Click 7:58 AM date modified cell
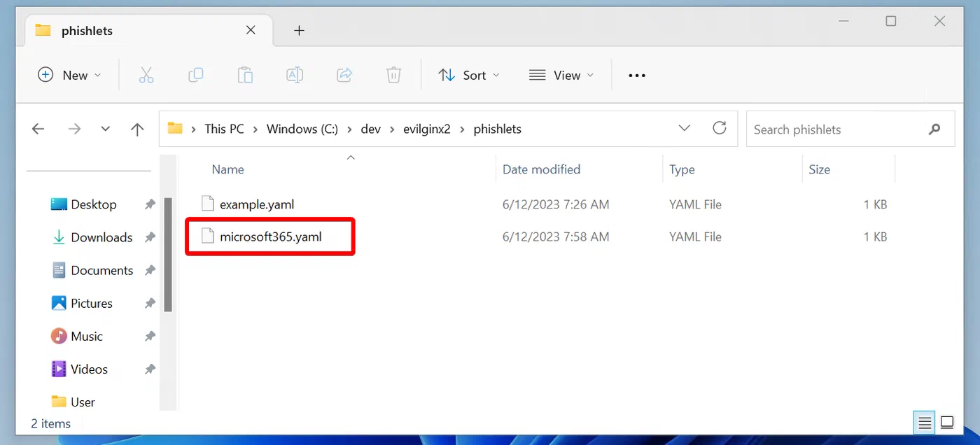 point(556,236)
